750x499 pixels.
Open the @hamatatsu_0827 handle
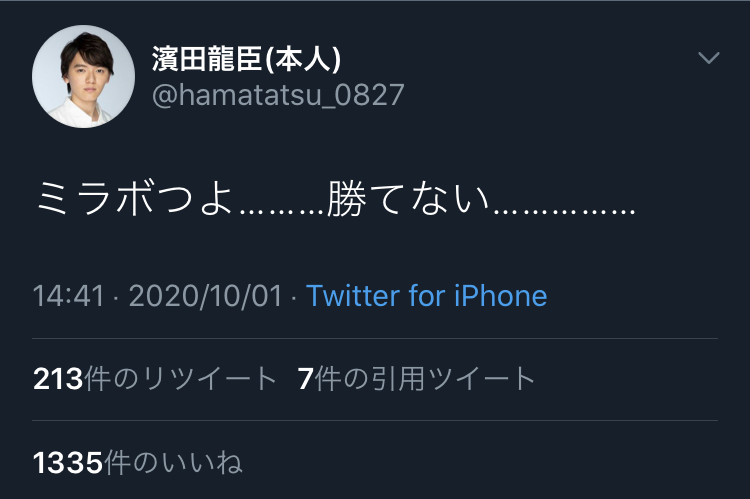278,95
